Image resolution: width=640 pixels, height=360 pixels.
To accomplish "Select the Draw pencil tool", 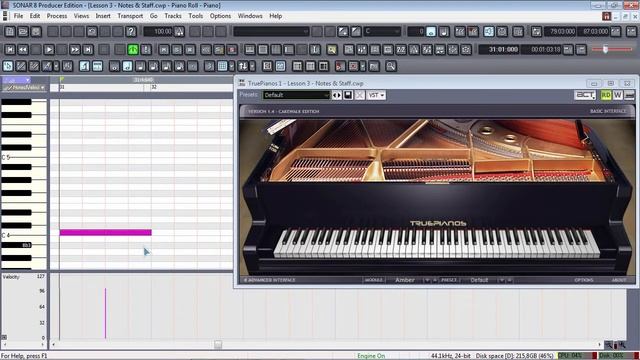I will [21, 66].
